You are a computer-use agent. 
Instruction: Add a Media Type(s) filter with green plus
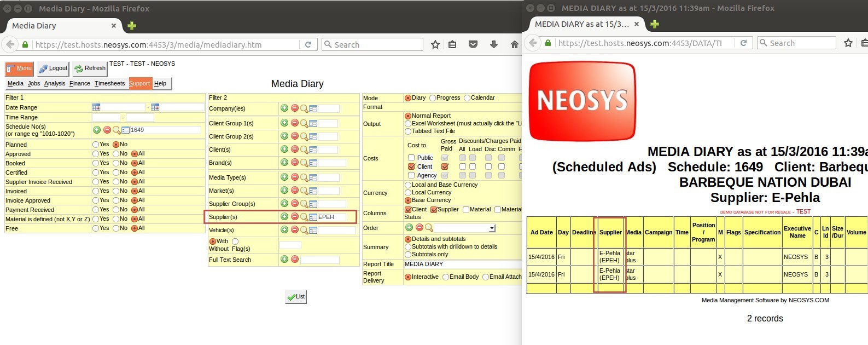[x=284, y=177]
